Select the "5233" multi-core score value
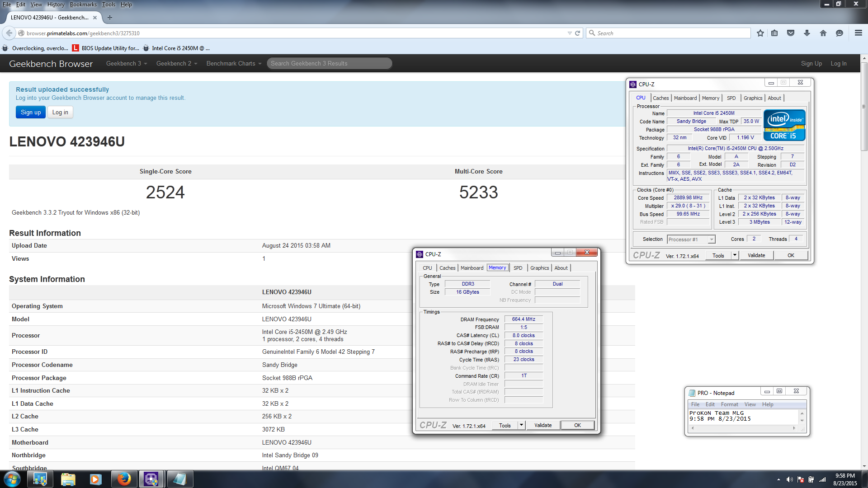This screenshot has height=488, width=868. click(x=479, y=192)
